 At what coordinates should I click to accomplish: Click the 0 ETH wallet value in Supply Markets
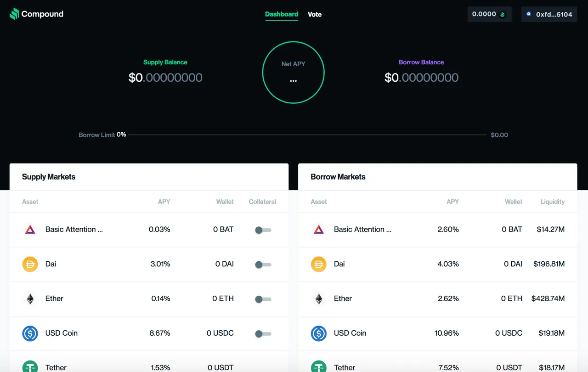tap(223, 299)
